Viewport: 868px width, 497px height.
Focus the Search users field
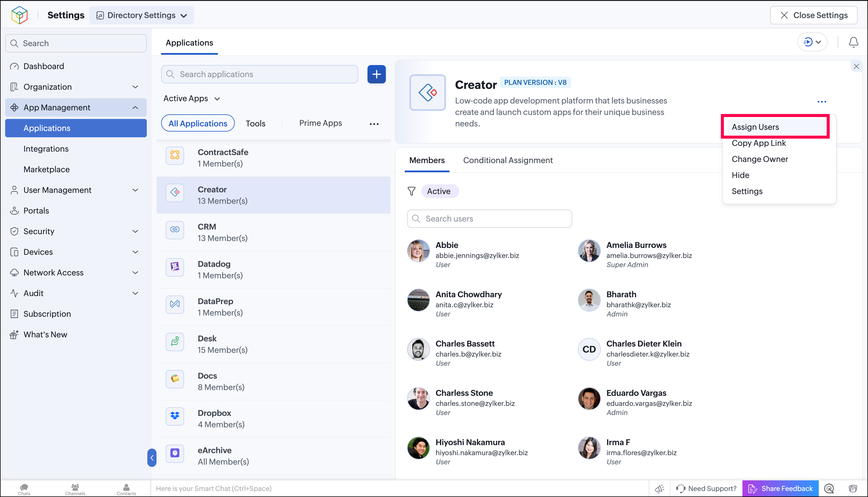pyautogui.click(x=489, y=218)
